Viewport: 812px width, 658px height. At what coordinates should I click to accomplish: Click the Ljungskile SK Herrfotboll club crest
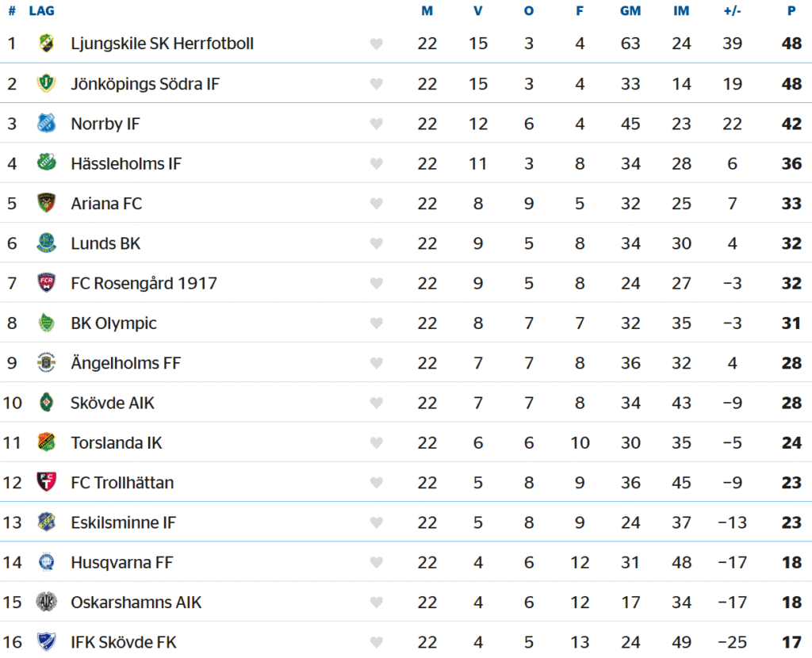pyautogui.click(x=46, y=43)
